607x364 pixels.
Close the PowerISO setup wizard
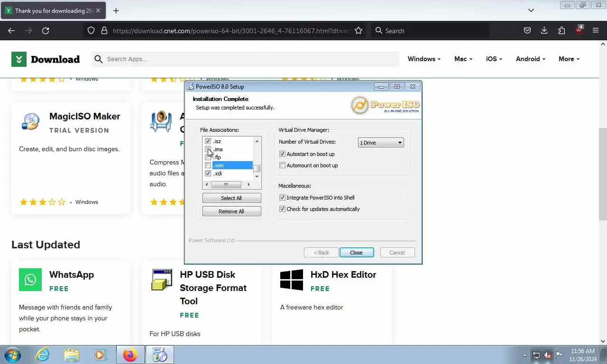357,253
